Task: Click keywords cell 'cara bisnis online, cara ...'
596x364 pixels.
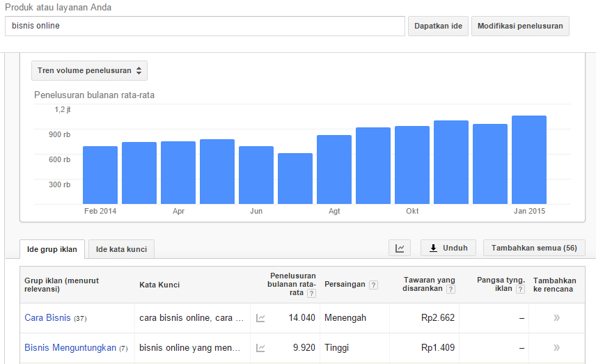Action: 191,318
